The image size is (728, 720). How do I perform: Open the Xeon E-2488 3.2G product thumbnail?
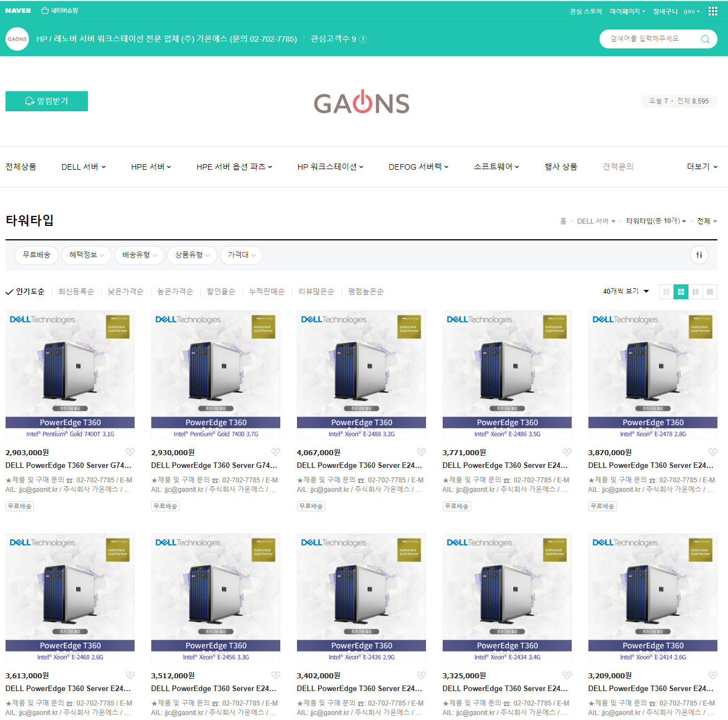pyautogui.click(x=361, y=376)
